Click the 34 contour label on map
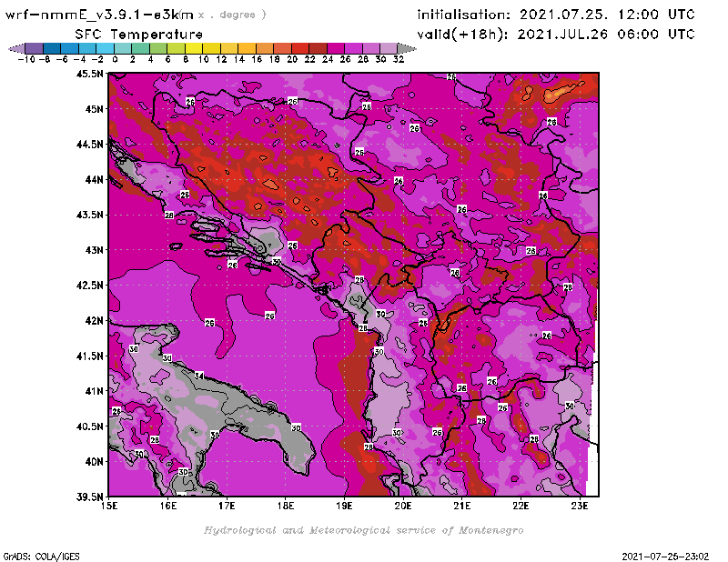The image size is (728, 562). tap(198, 375)
